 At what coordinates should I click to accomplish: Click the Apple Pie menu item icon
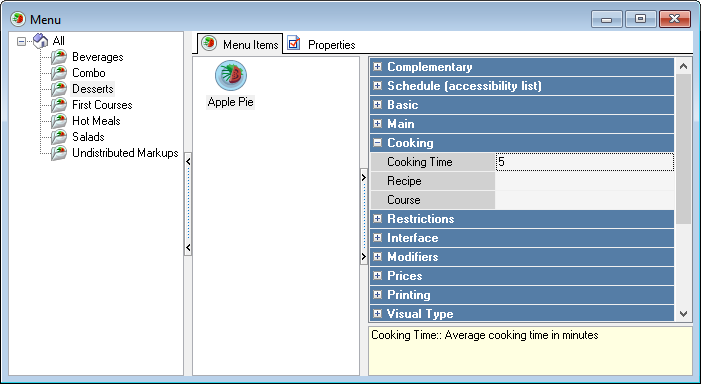(x=231, y=75)
